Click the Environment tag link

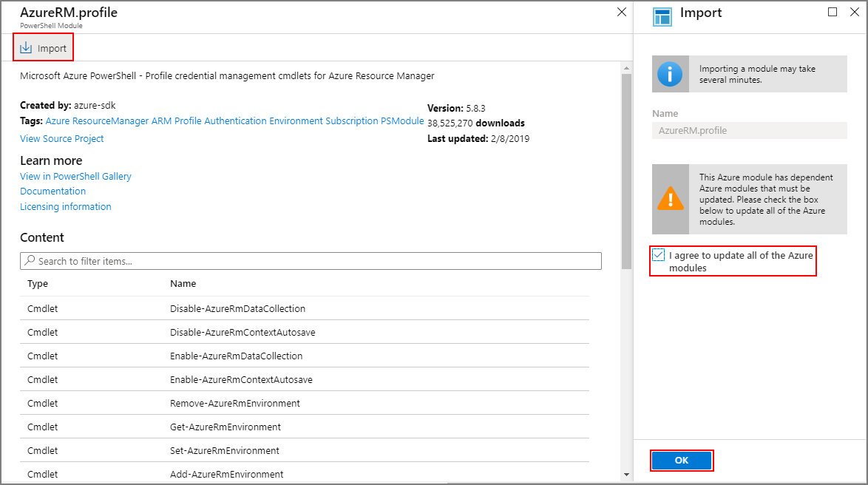(296, 121)
